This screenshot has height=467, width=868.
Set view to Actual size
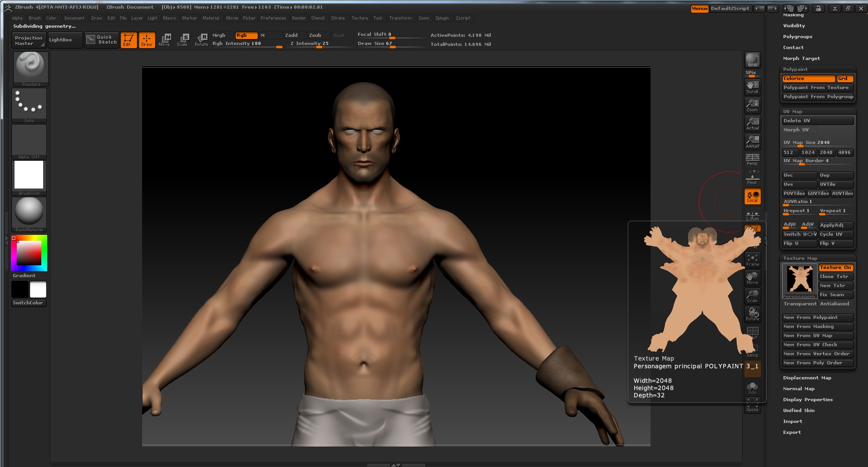pyautogui.click(x=752, y=124)
